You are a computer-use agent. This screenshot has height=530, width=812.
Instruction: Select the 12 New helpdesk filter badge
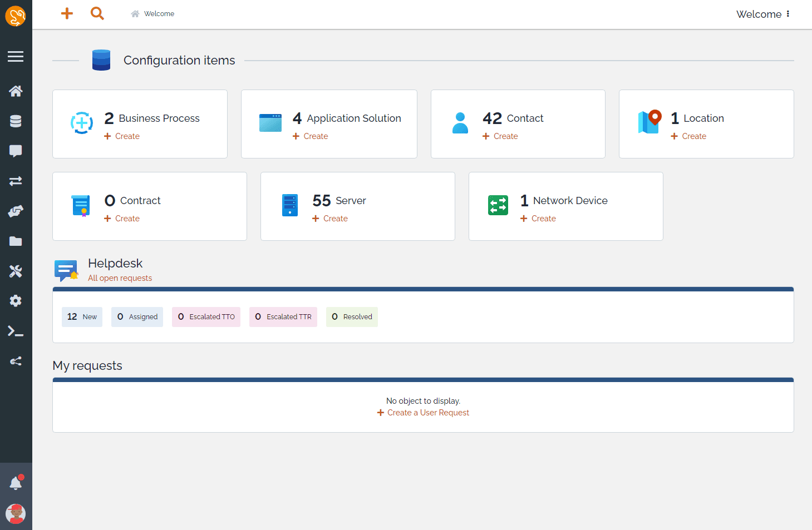(82, 316)
